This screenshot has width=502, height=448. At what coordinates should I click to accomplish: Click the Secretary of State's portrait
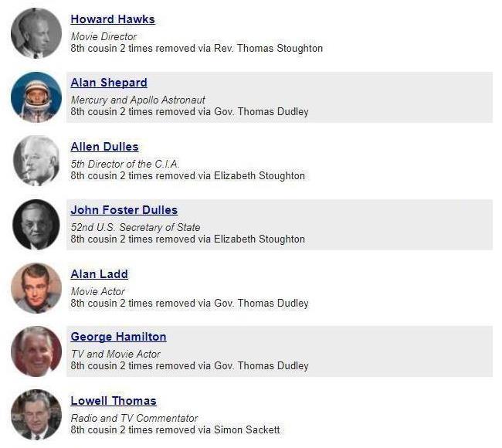point(36,225)
